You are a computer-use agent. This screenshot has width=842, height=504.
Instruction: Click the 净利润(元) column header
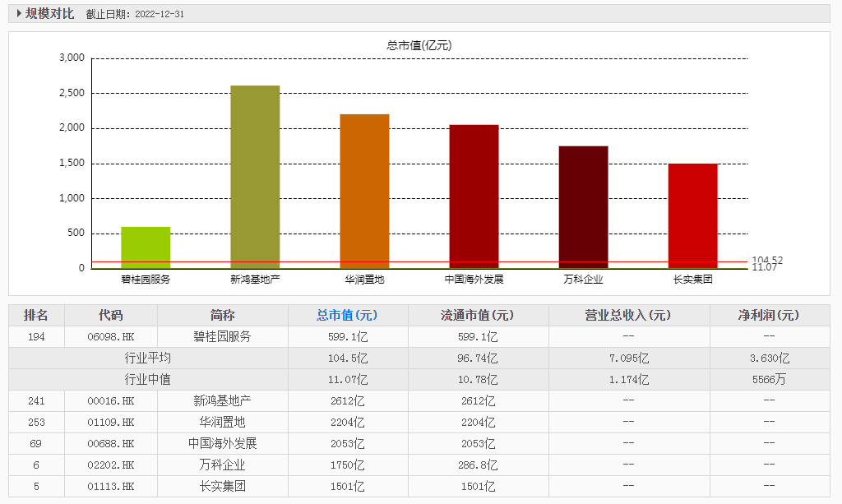[769, 315]
